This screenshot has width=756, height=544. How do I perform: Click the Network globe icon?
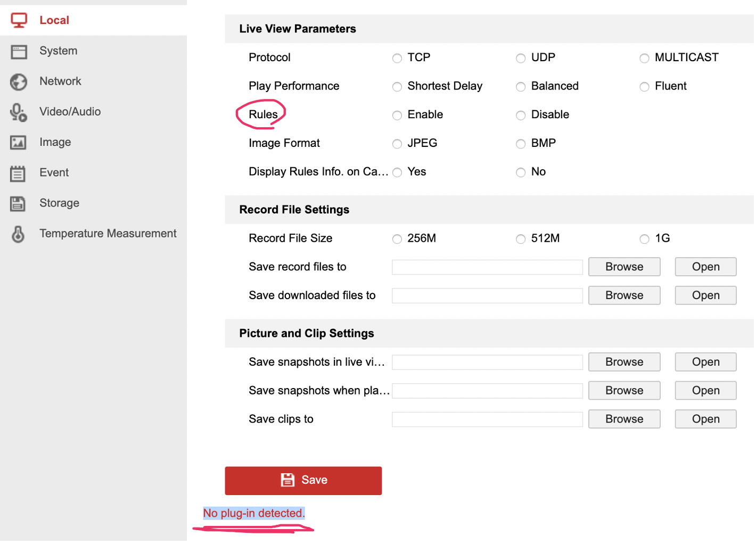pyautogui.click(x=19, y=82)
